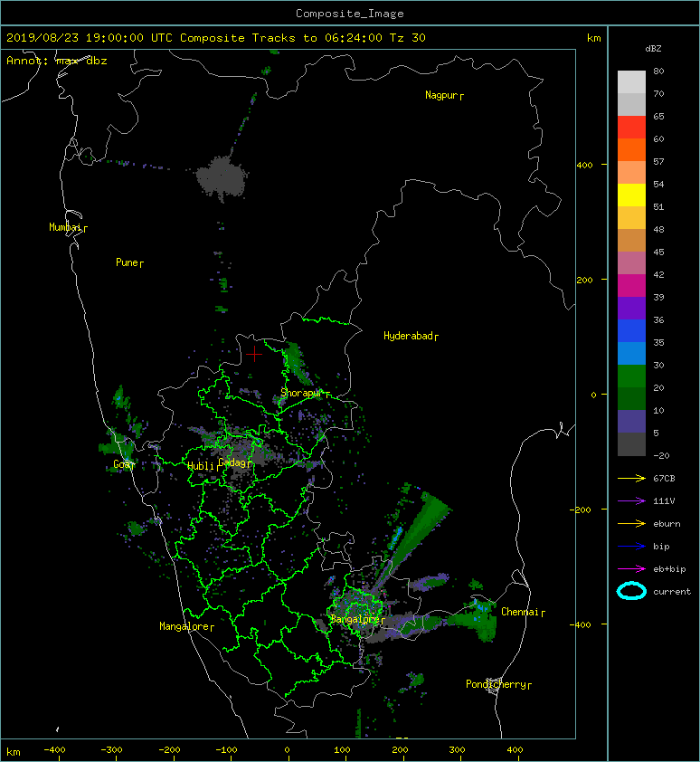Click the cyan current ellipse legend icon

631,591
